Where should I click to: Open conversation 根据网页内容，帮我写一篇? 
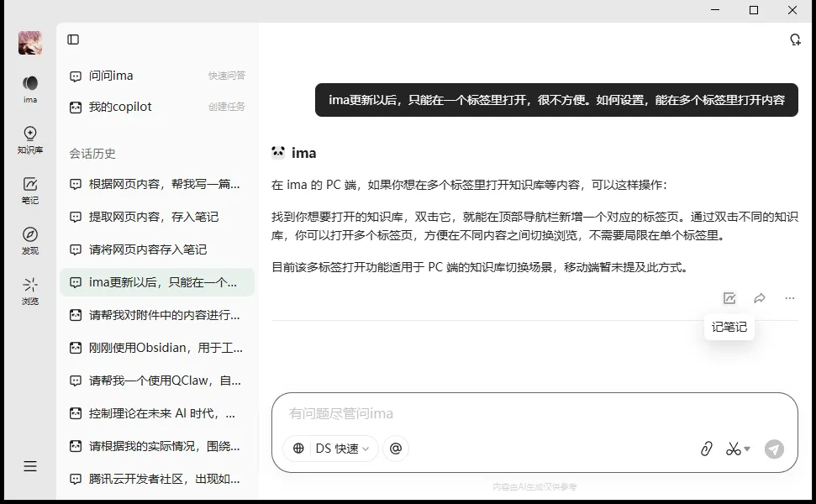tap(157, 184)
